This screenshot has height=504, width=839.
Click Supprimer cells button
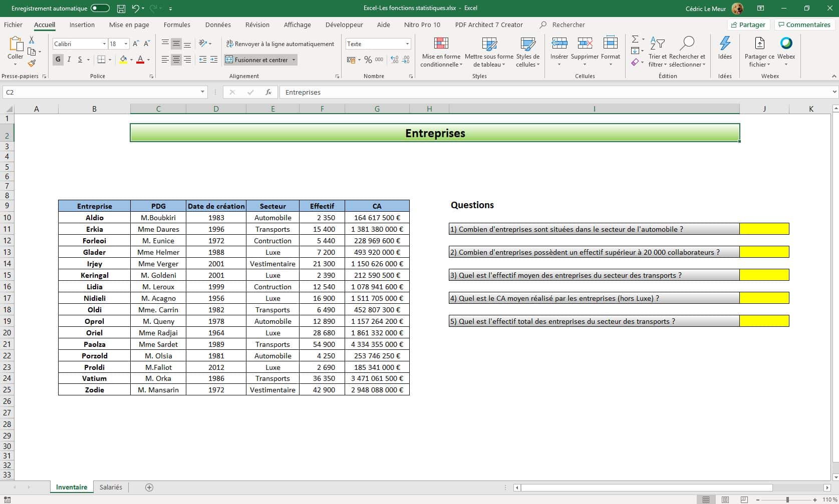pyautogui.click(x=585, y=52)
